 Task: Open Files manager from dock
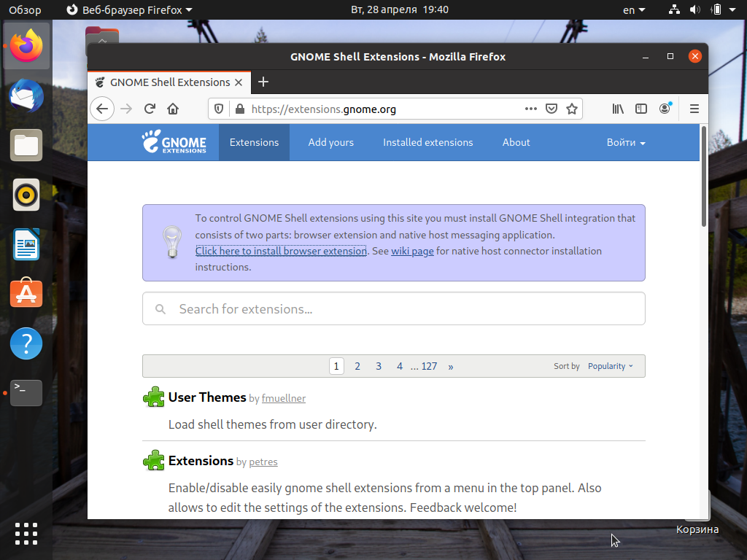pos(26,145)
